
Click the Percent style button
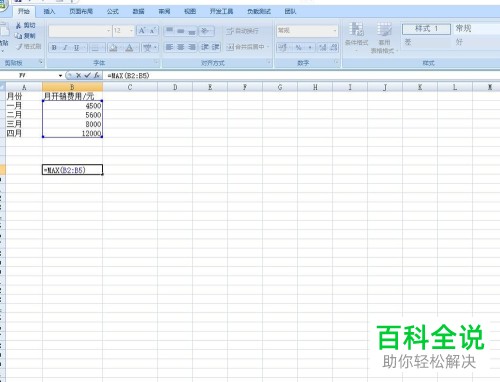[x=298, y=48]
